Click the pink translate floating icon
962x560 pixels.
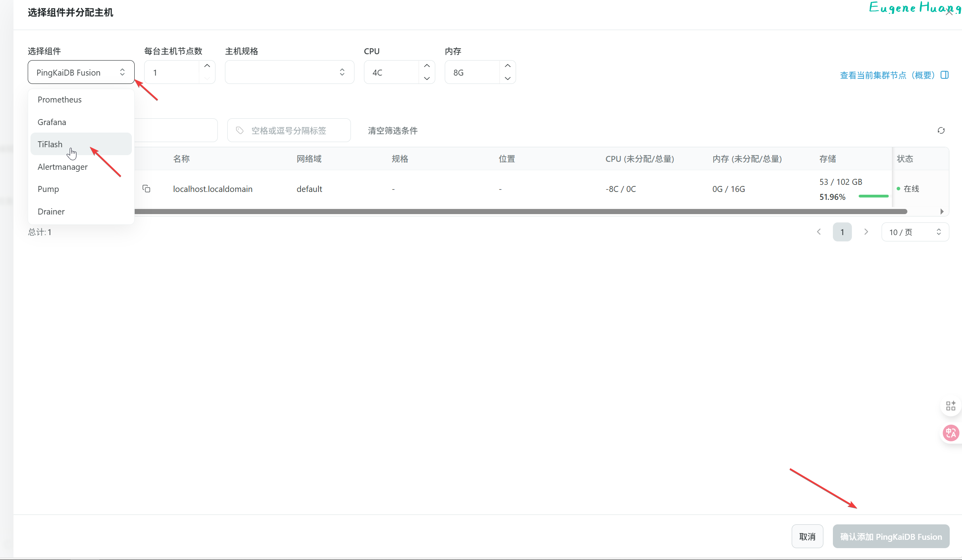[951, 433]
